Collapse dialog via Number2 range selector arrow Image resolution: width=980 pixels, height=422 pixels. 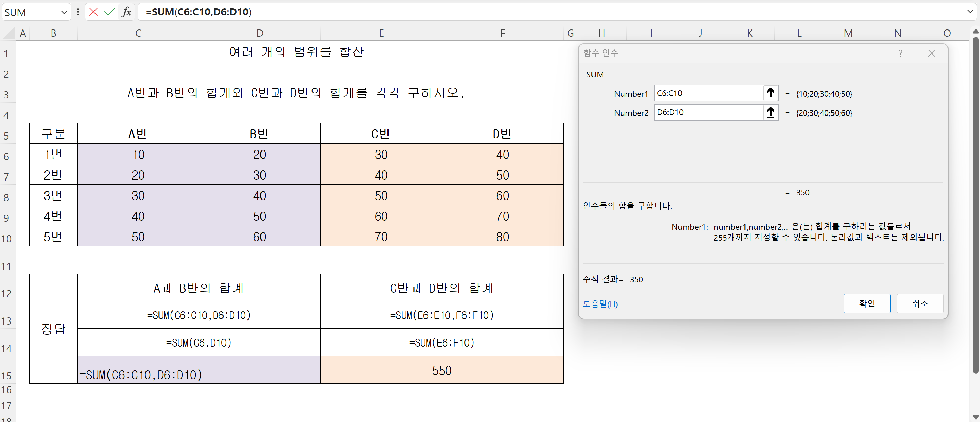coord(771,112)
